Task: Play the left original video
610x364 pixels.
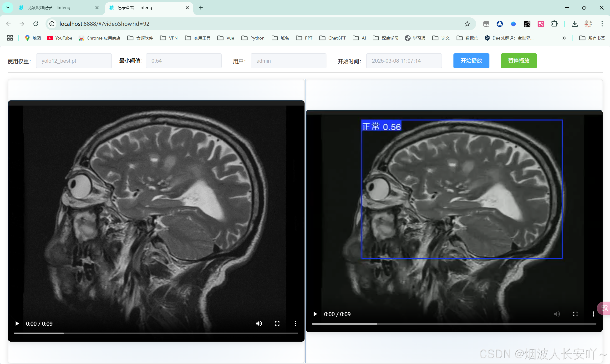Action: (x=17, y=324)
